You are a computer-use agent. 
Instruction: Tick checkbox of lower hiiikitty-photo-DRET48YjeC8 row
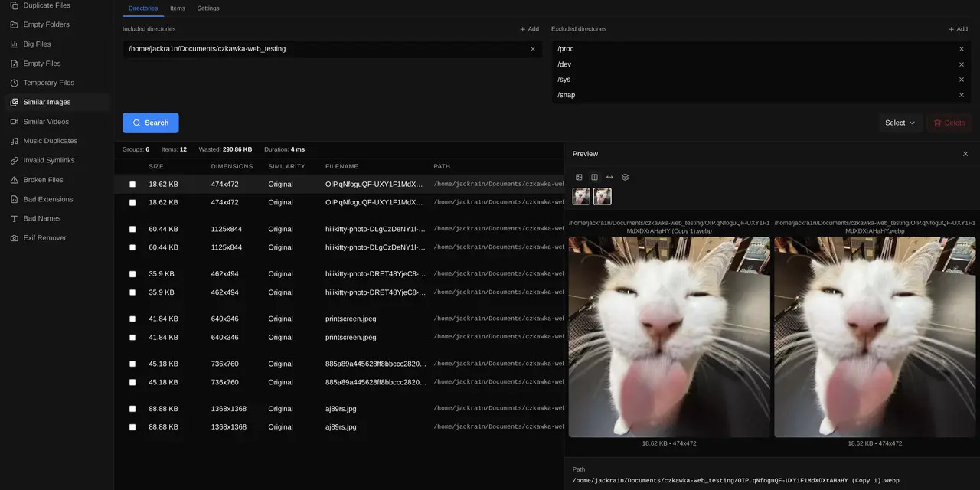tap(132, 292)
